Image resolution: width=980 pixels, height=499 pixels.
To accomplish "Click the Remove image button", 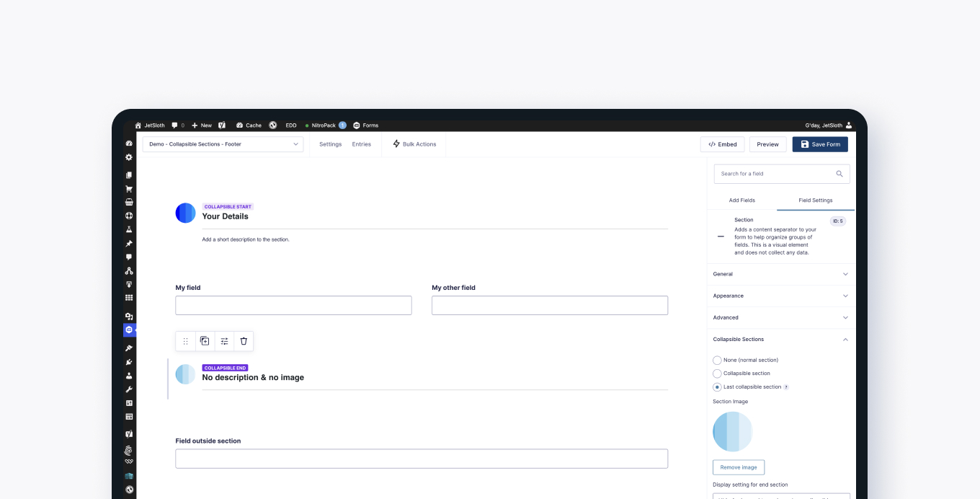I will pos(739,467).
